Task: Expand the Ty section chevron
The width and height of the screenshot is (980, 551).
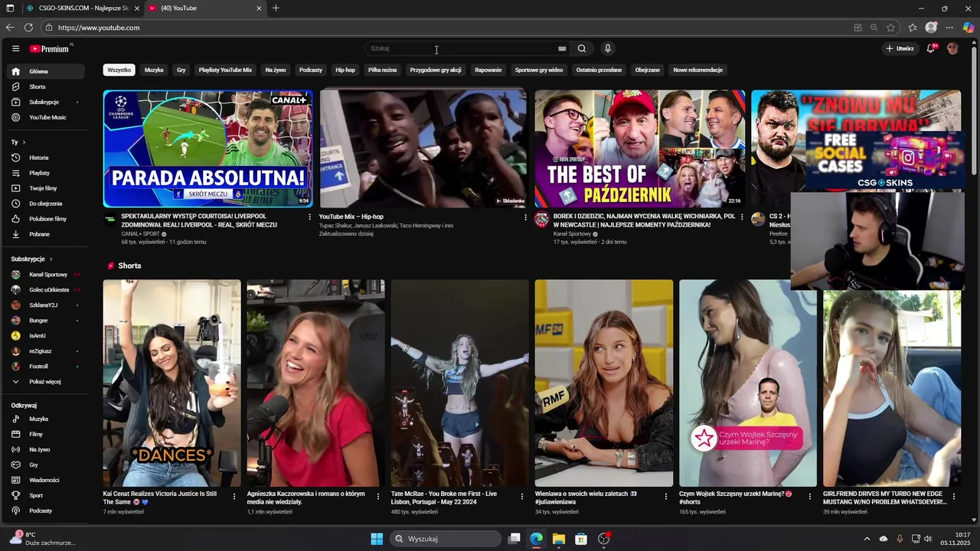Action: click(24, 142)
